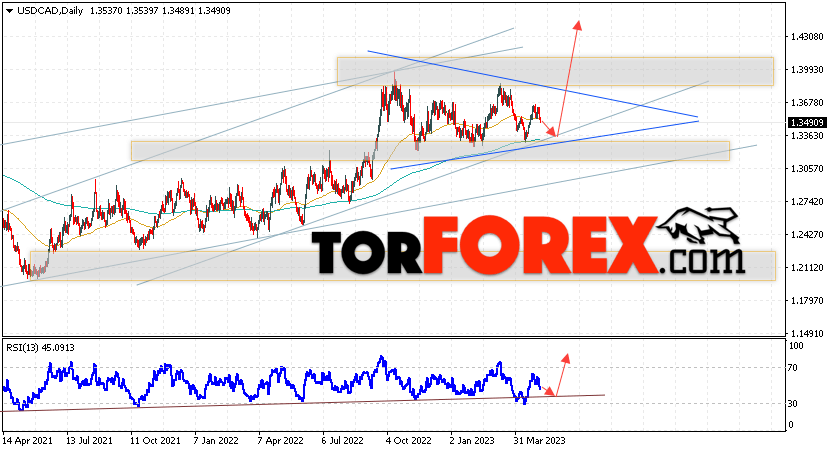
Task: Select the middle support zone rectangle near 1.33630
Action: point(430,151)
